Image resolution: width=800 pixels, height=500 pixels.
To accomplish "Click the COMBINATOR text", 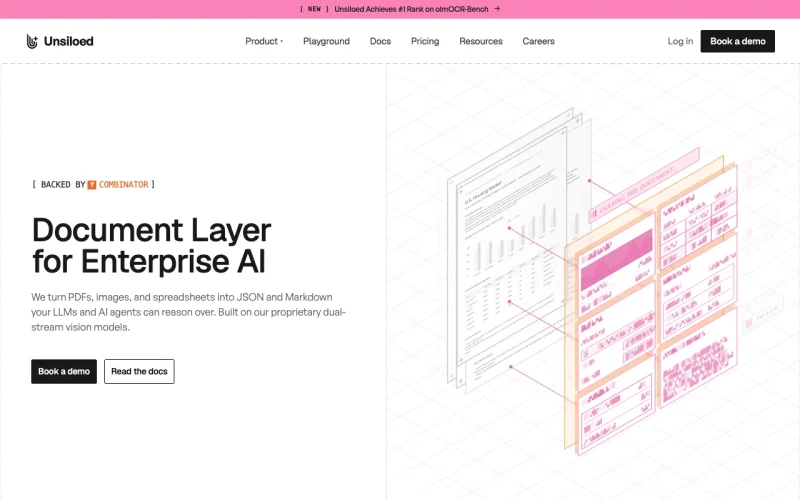I will tap(123, 185).
